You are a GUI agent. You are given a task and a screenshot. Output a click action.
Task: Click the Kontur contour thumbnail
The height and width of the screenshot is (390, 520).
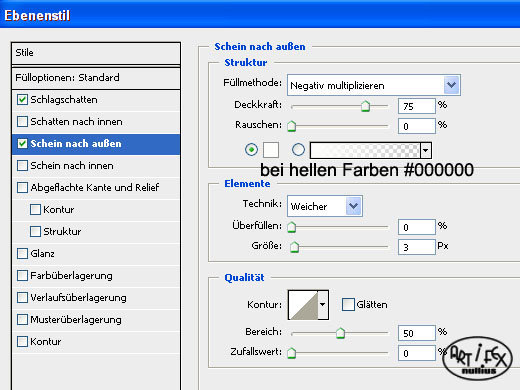click(303, 305)
